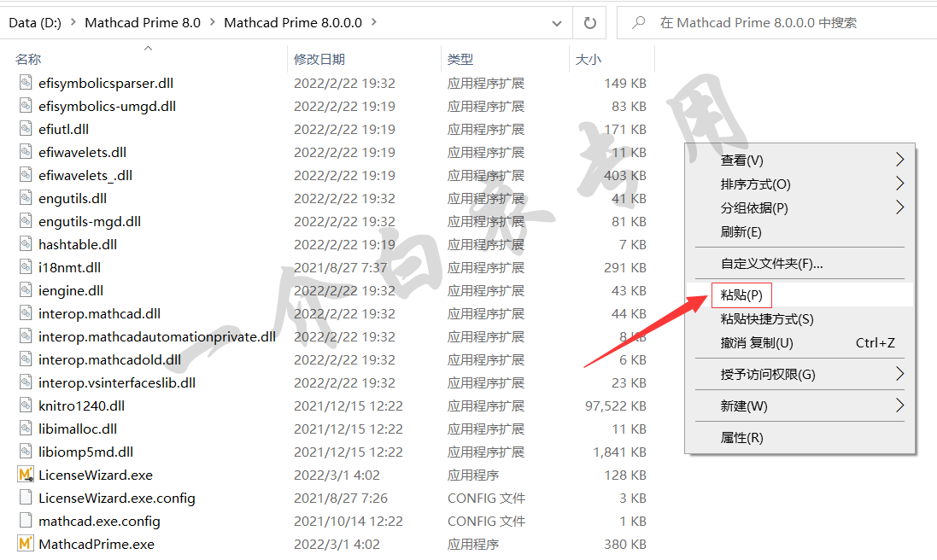
Task: Click the hashtable.dll file icon
Action: 26,243
